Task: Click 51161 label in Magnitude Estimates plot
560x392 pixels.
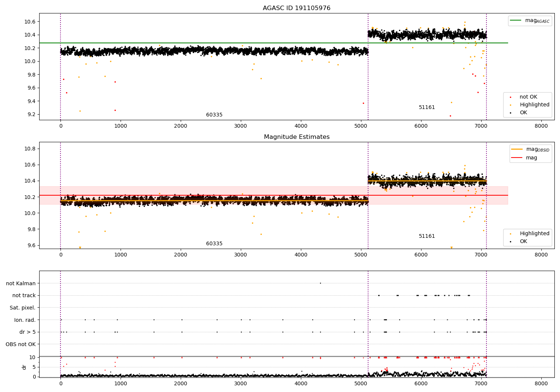Action: (427, 236)
